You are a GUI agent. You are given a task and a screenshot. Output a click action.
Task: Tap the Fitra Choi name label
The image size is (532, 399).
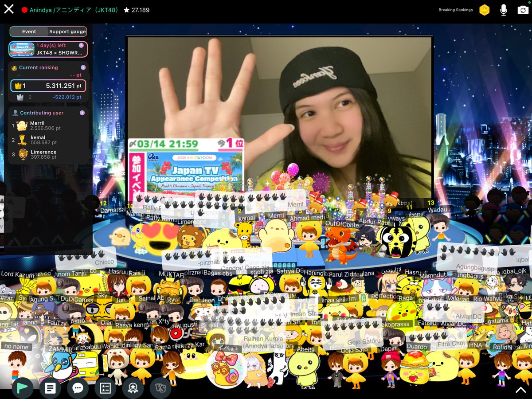(x=451, y=344)
